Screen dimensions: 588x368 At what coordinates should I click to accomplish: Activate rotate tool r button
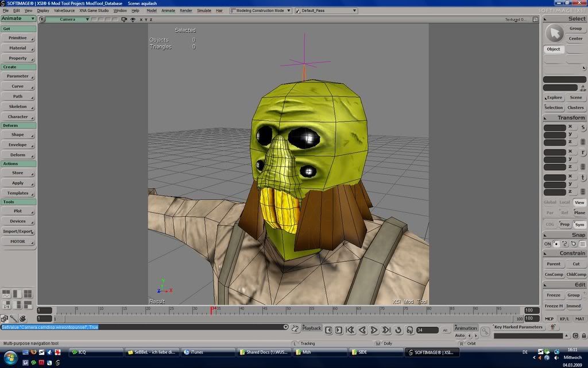coord(583,152)
